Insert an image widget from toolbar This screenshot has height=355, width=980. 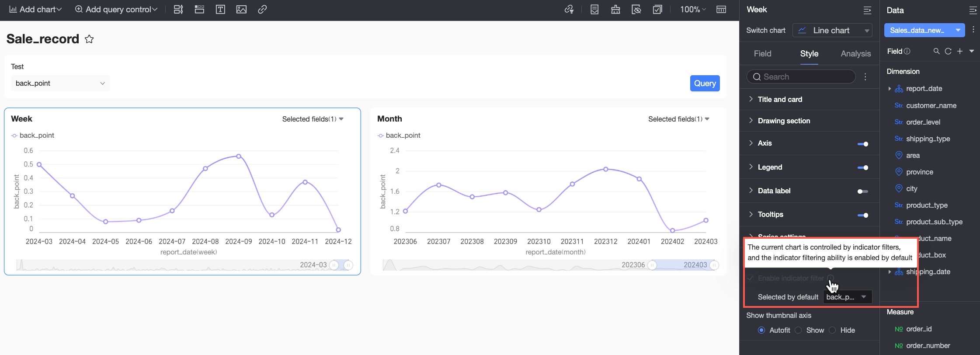pyautogui.click(x=241, y=10)
